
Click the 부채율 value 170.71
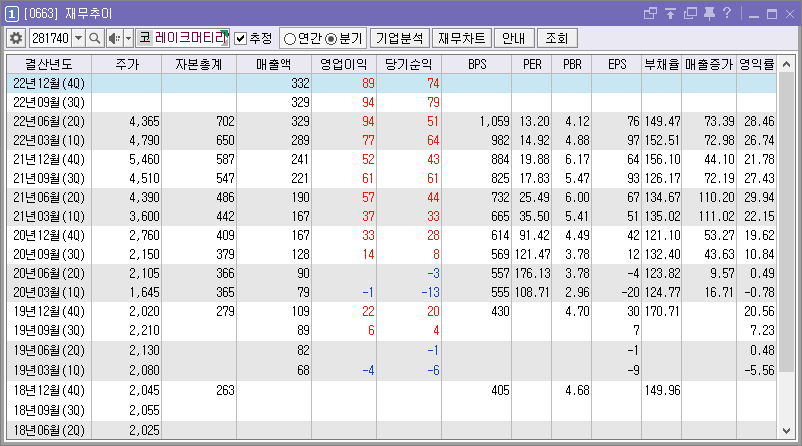point(662,311)
